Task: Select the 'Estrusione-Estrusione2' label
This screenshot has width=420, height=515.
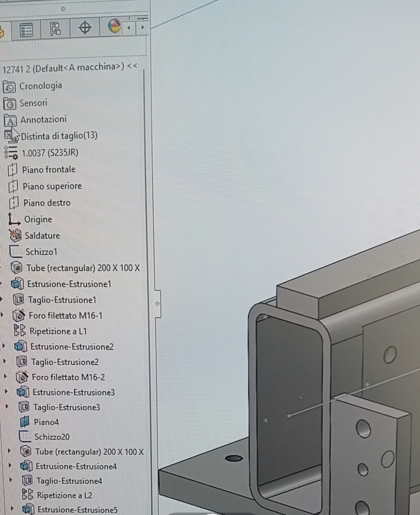Action: (x=72, y=347)
